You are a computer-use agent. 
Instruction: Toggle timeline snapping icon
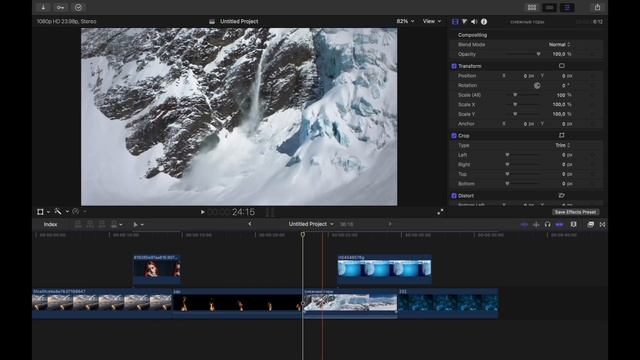click(559, 224)
